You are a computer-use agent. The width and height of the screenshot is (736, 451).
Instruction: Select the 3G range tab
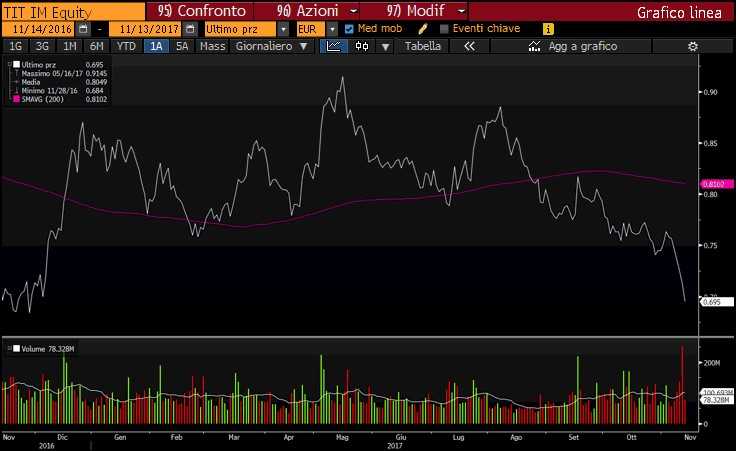click(x=42, y=46)
